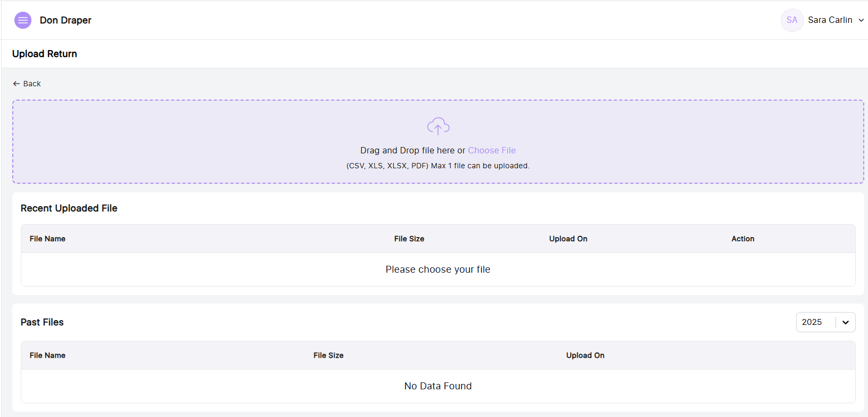Viewport: 868px width, 417px height.
Task: Click the Don Draper title
Action: click(x=66, y=20)
